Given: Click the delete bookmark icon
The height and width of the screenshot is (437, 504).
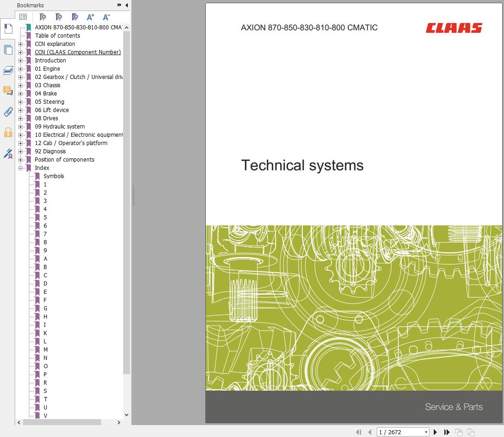Looking at the screenshot, I should click(x=42, y=17).
